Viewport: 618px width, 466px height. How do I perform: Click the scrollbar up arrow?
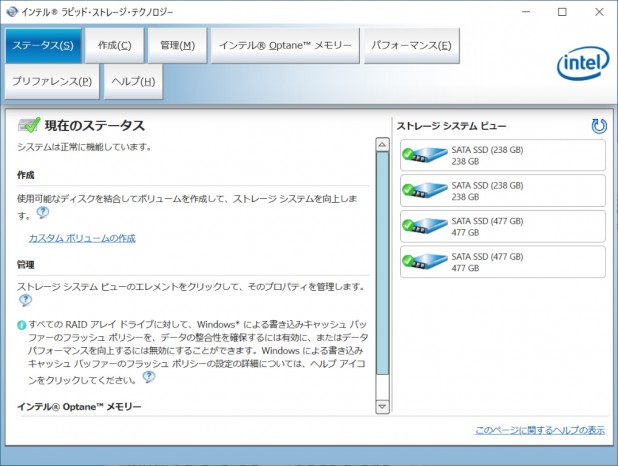pos(382,145)
